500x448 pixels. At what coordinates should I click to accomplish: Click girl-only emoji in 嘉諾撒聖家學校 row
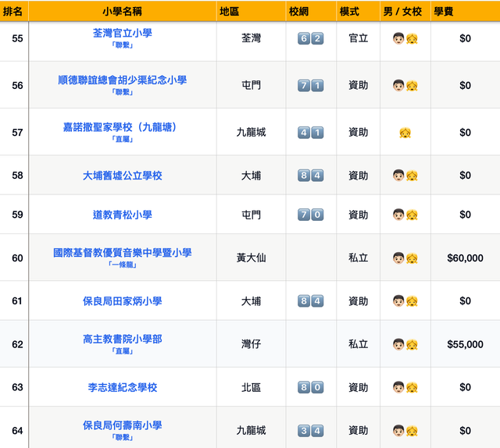click(405, 133)
